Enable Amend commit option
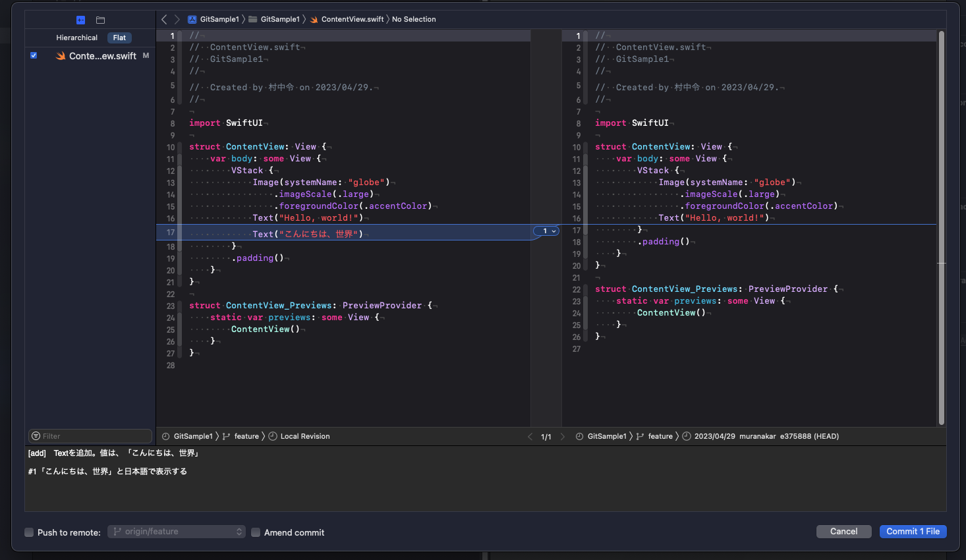Image resolution: width=966 pixels, height=560 pixels. 255,532
